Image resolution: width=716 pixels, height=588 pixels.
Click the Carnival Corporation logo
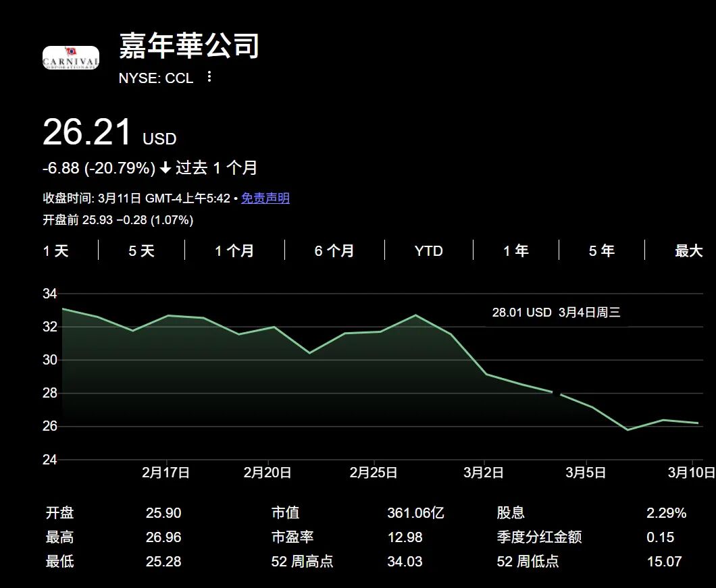[x=71, y=58]
